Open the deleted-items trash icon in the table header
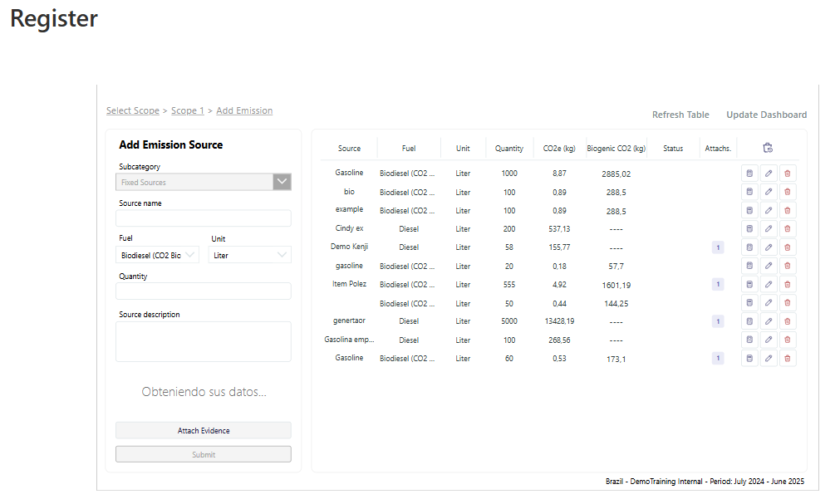 pyautogui.click(x=768, y=148)
